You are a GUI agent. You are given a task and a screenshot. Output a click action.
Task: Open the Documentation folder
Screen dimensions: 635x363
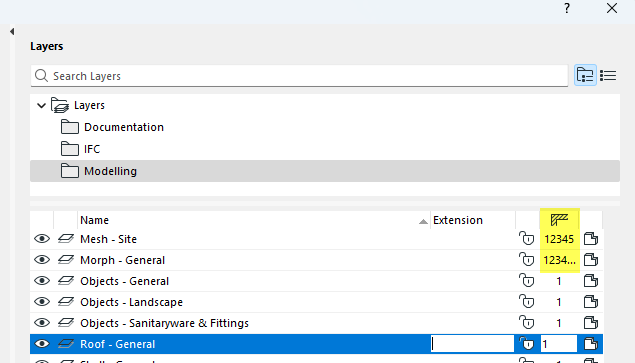tap(124, 127)
